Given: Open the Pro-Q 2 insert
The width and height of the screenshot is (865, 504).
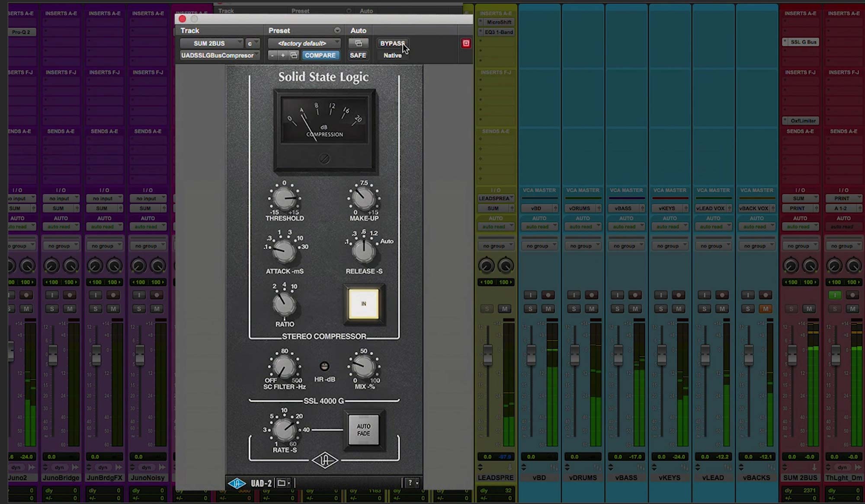Looking at the screenshot, I should pyautogui.click(x=22, y=32).
